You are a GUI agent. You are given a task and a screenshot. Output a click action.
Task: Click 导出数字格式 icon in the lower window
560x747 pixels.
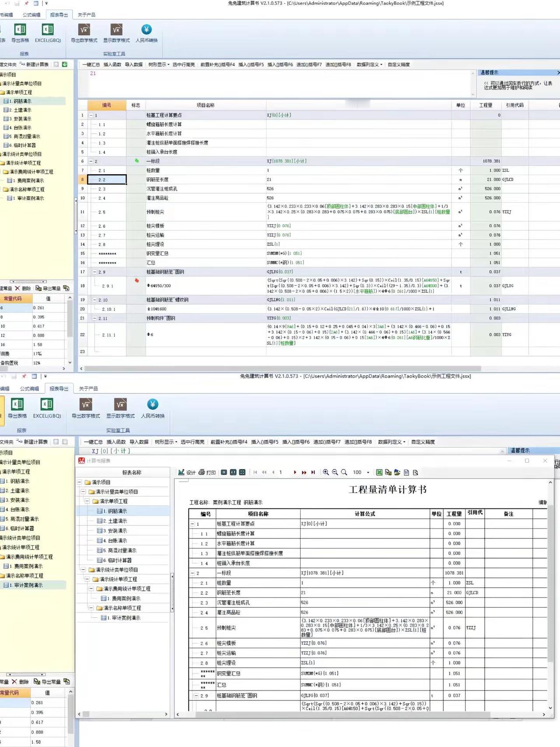tap(86, 405)
